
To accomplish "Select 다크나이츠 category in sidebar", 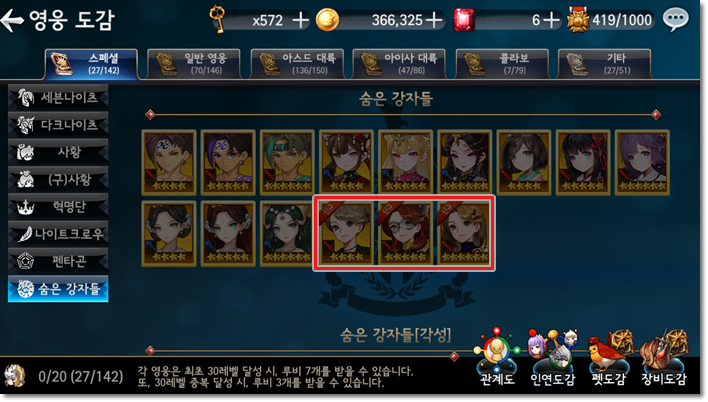I will 58,125.
